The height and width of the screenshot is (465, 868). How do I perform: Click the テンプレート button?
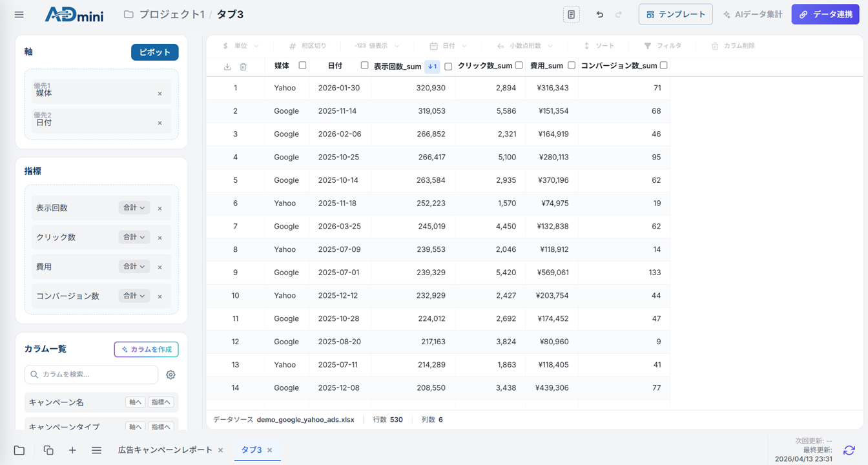676,14
